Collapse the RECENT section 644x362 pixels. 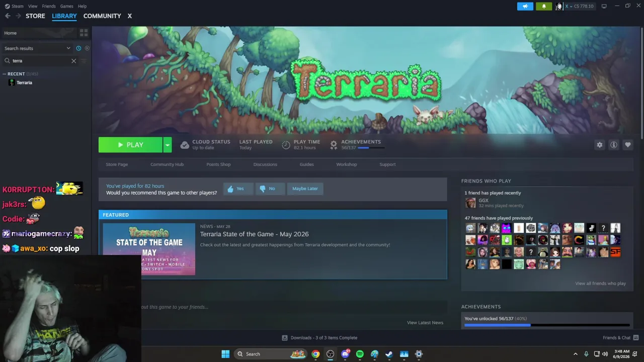point(5,74)
